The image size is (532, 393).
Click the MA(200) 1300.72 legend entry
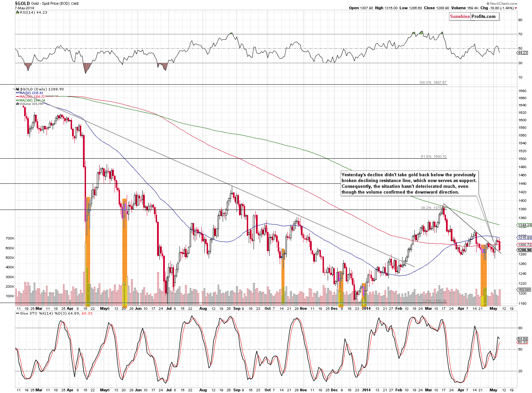[x=32, y=96]
